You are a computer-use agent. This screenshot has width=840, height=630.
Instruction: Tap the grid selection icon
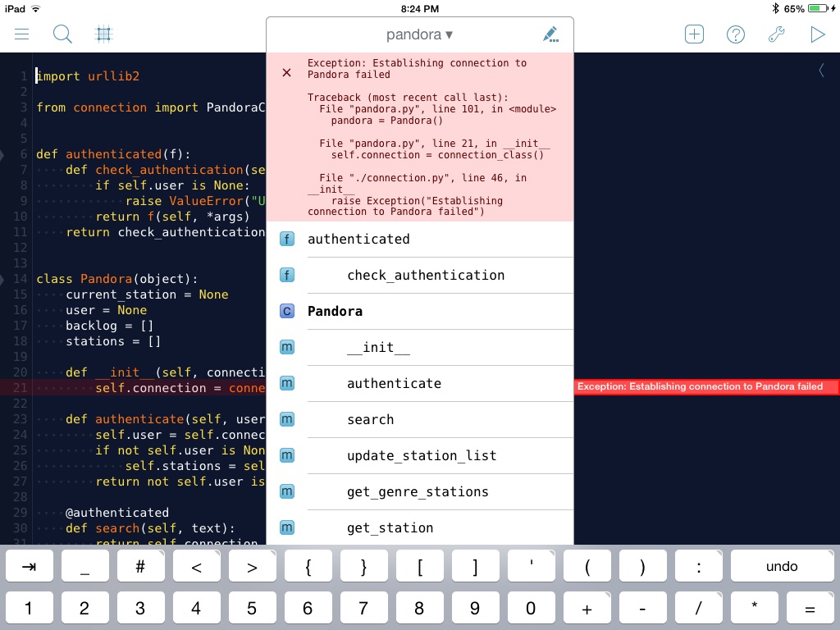[x=103, y=34]
